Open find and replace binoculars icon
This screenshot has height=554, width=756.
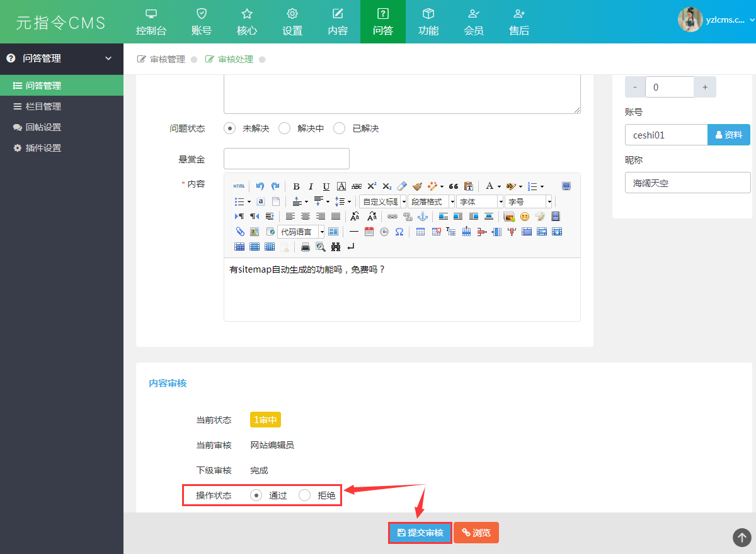(x=336, y=247)
